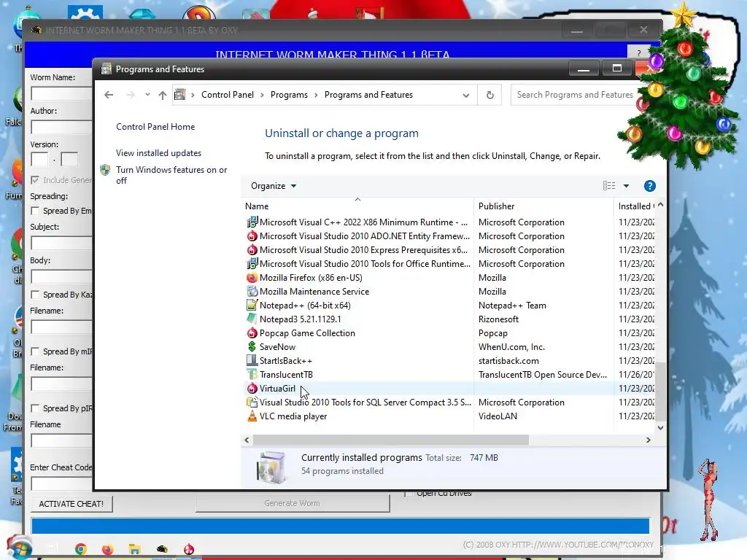Open the Help question mark icon
The width and height of the screenshot is (747, 560).
click(x=649, y=186)
